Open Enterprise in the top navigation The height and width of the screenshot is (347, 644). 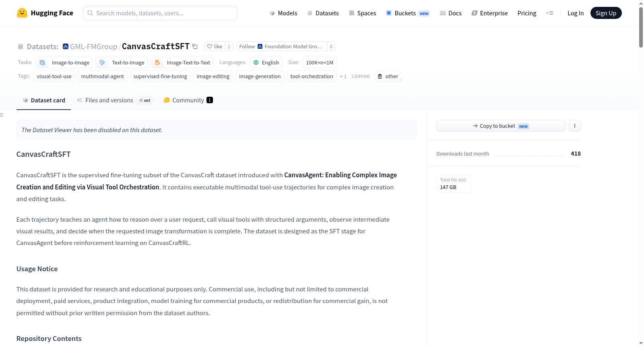489,13
